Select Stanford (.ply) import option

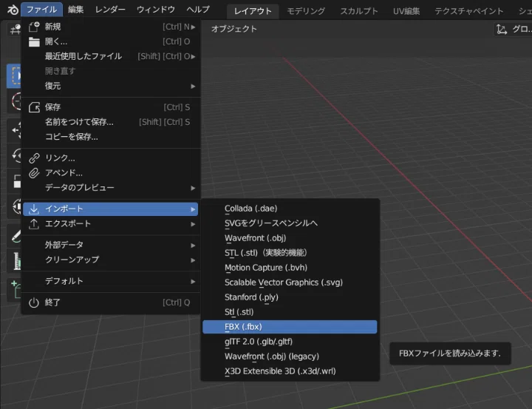point(290,297)
